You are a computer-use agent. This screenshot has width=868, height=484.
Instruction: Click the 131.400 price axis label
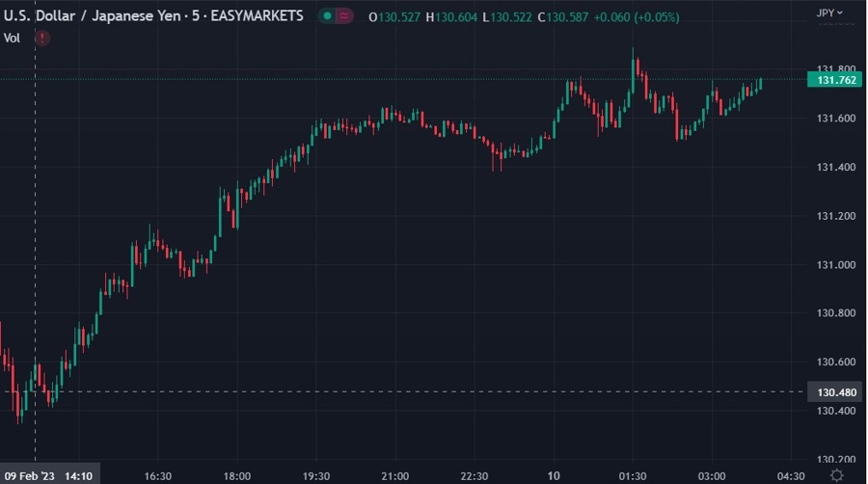(x=836, y=167)
